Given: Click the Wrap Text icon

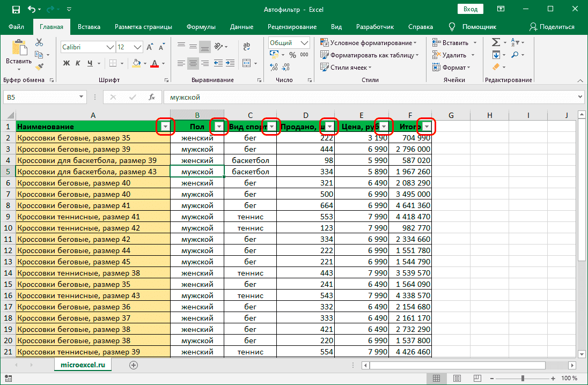Looking at the screenshot, I should coord(247,46).
